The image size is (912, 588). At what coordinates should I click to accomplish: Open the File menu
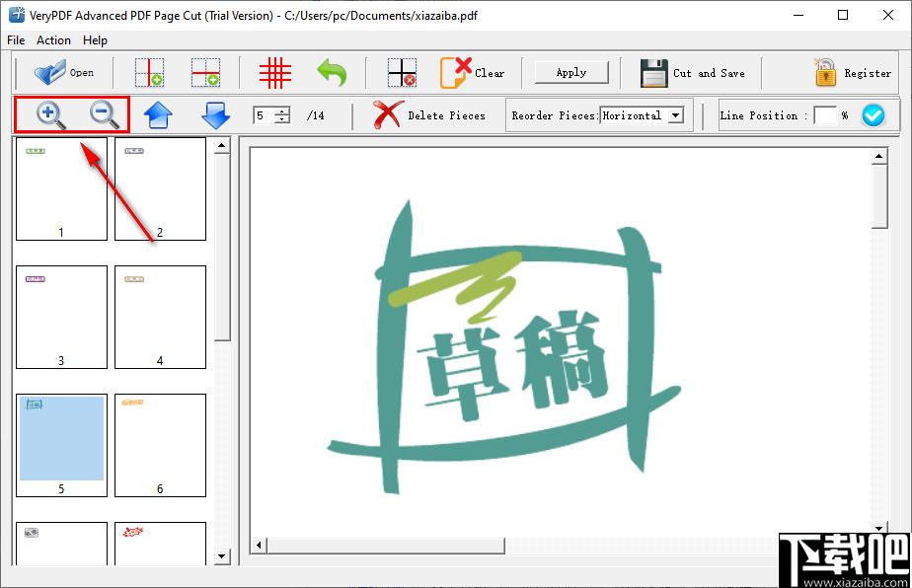point(16,40)
